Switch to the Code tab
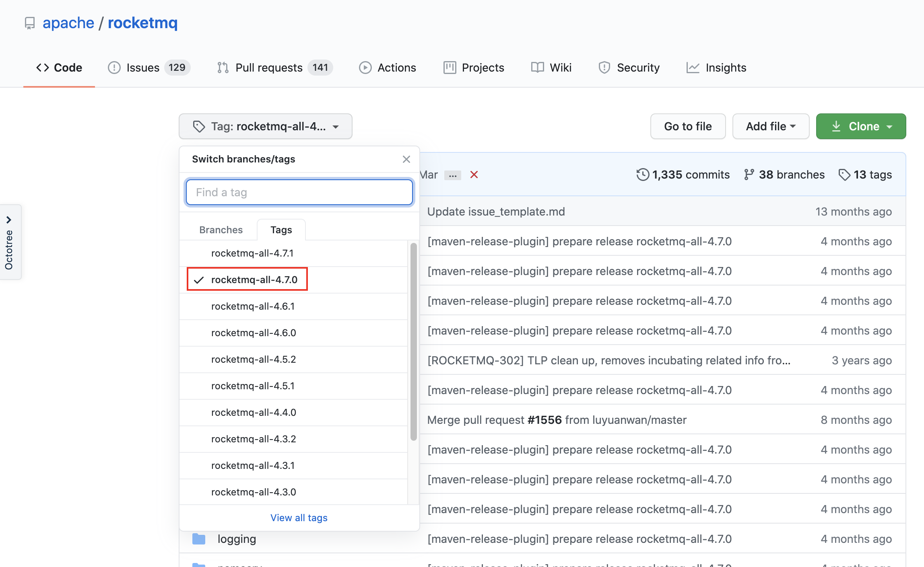The height and width of the screenshot is (567, 924). coord(59,68)
